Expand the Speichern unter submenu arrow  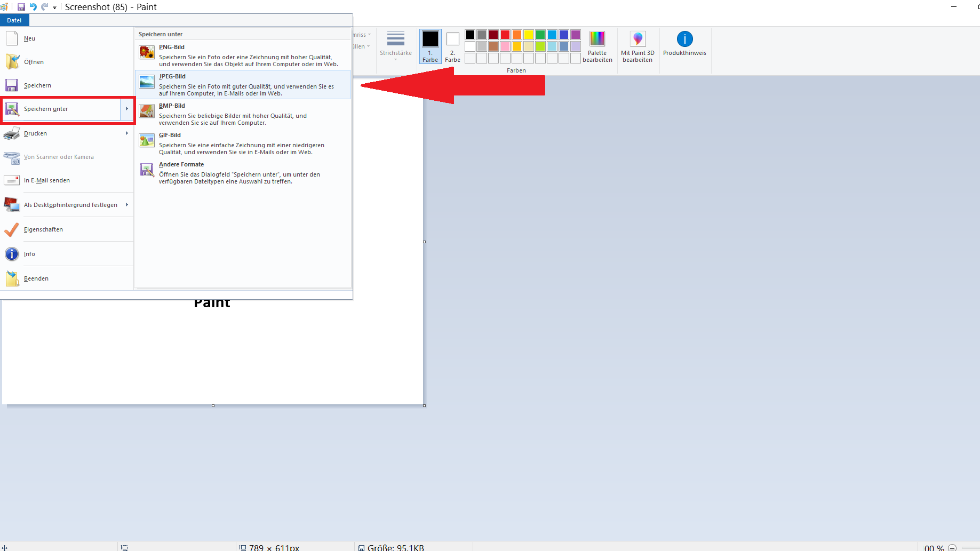pyautogui.click(x=127, y=109)
